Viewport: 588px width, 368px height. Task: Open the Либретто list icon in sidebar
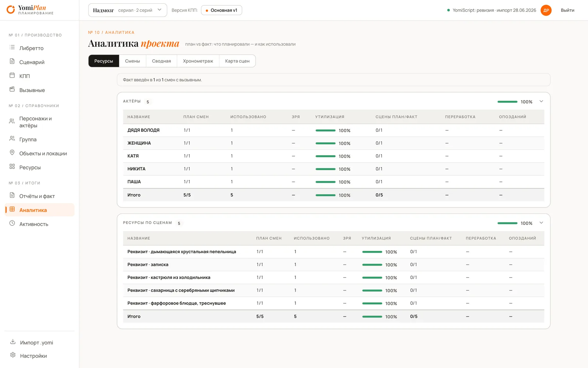pyautogui.click(x=12, y=47)
